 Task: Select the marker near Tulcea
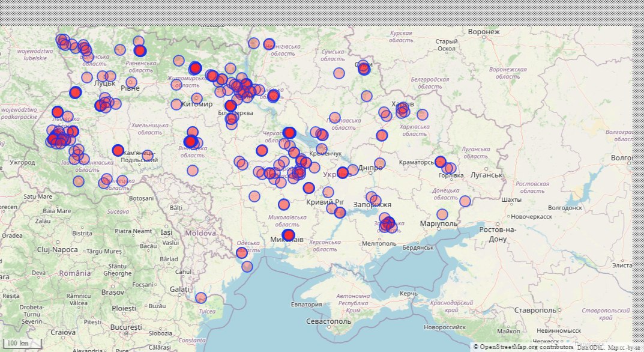point(201,298)
